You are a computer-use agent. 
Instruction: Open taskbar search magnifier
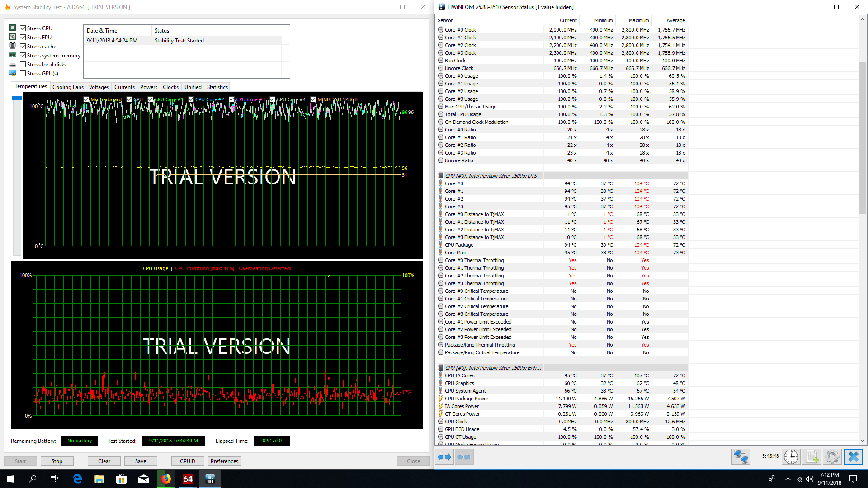(33, 479)
